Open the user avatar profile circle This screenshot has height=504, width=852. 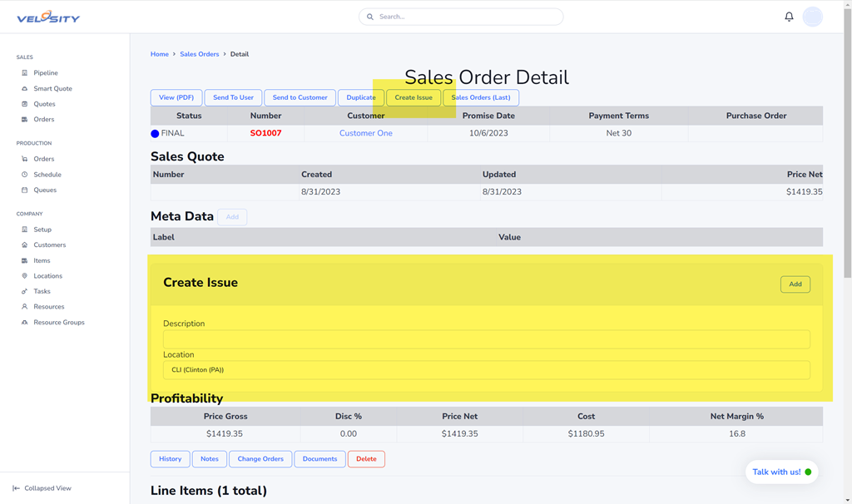pos(812,17)
